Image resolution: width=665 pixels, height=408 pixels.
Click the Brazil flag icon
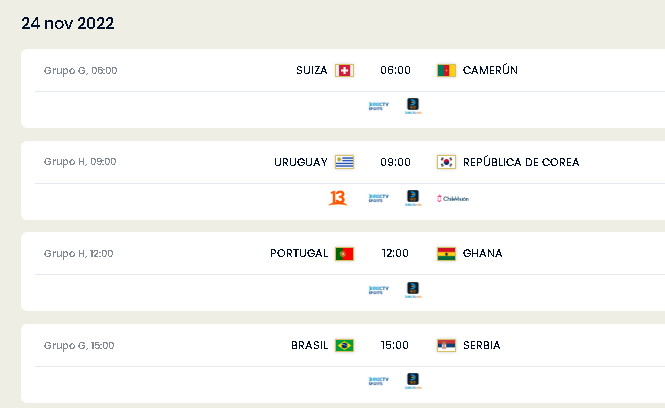pyautogui.click(x=344, y=345)
